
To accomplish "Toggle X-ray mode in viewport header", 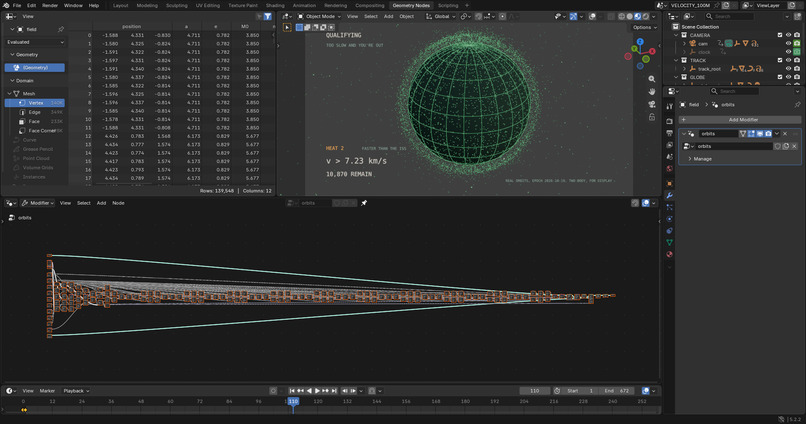I will click(611, 16).
